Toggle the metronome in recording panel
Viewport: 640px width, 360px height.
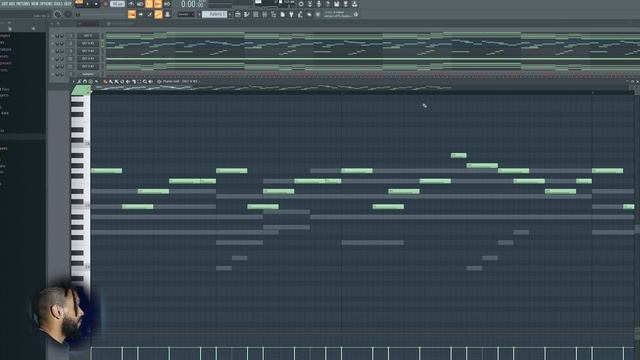click(131, 4)
